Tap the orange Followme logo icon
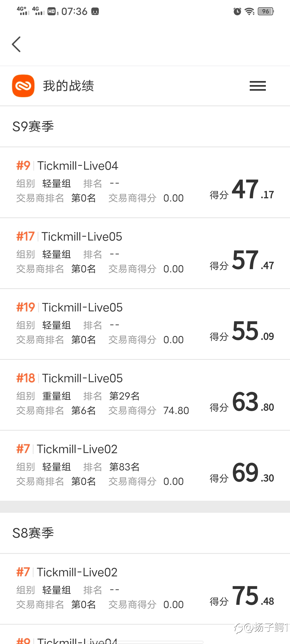The width and height of the screenshot is (290, 644). click(x=23, y=86)
